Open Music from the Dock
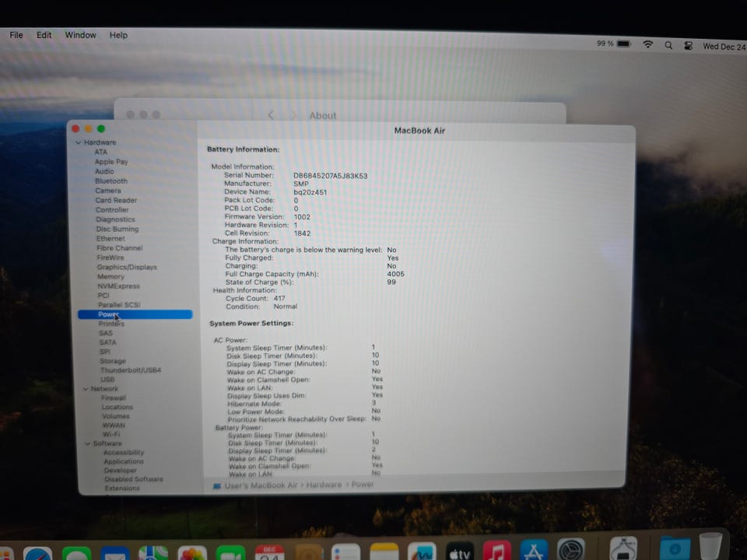This screenshot has width=747, height=560. click(x=497, y=551)
